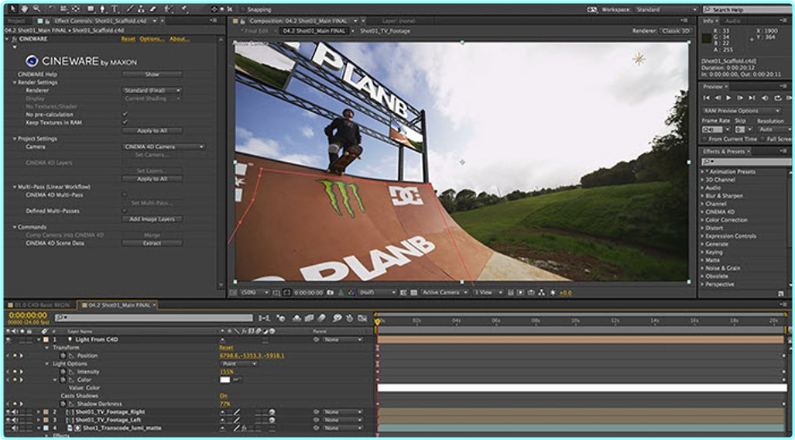Click the Take Snapshot camera icon
The image size is (795, 440).
pyautogui.click(x=330, y=292)
